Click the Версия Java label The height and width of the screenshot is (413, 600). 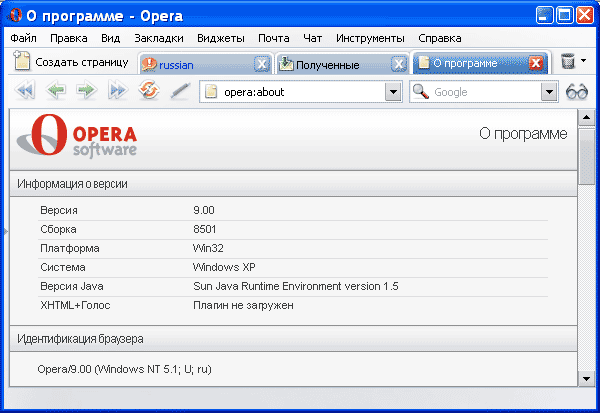(72, 286)
